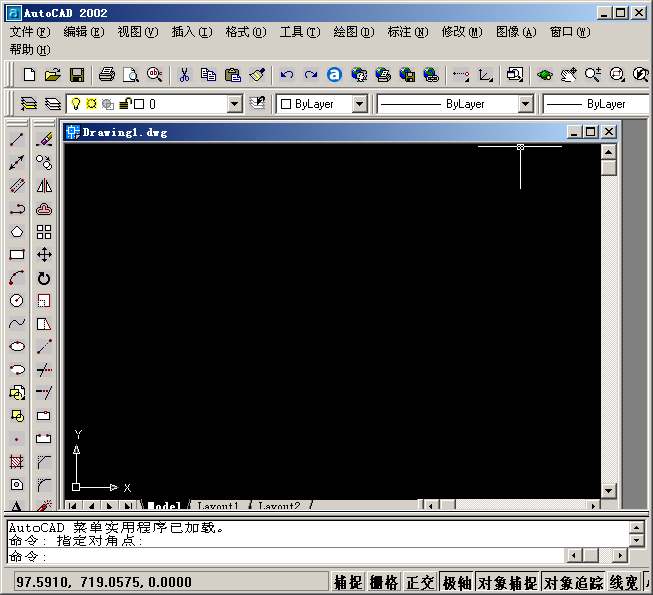Select the Move modify tool
653x595 pixels.
(44, 254)
